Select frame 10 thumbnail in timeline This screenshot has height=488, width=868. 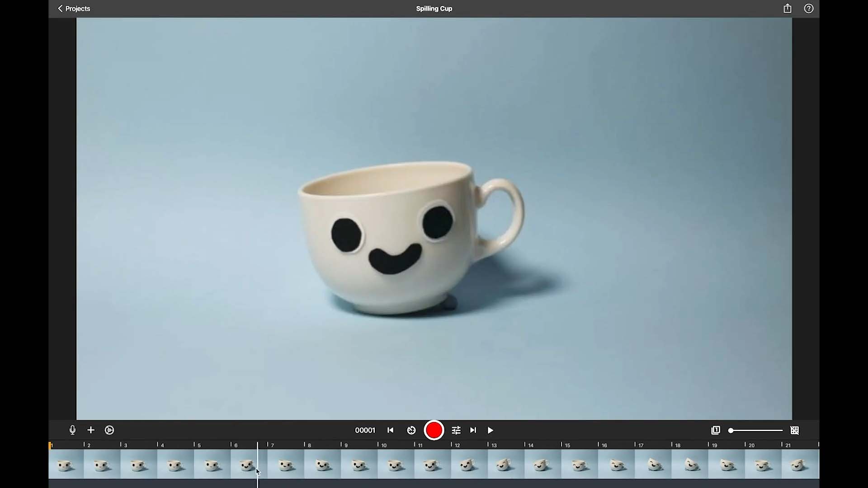point(396,464)
